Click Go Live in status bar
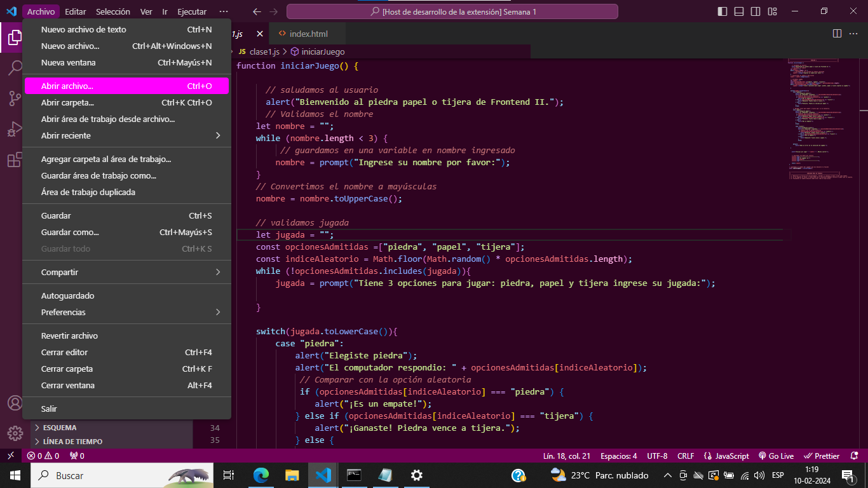Screen dimensions: 868x488 (x=776, y=456)
